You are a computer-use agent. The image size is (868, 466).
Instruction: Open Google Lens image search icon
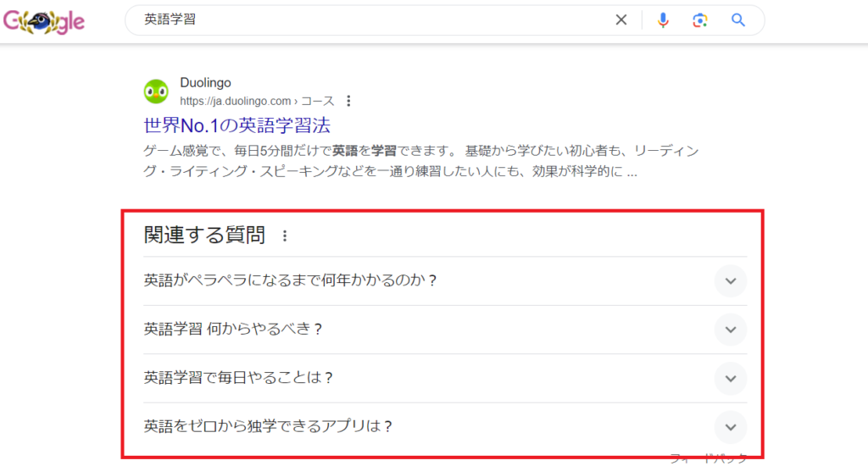click(699, 20)
